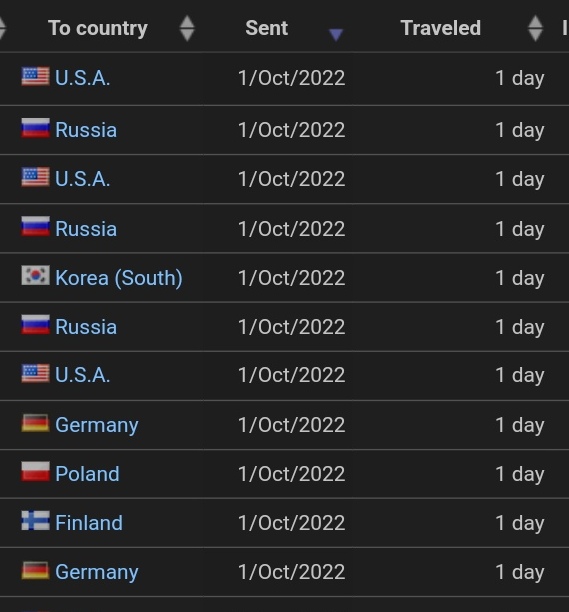Sort by To country using arrows

(x=187, y=28)
